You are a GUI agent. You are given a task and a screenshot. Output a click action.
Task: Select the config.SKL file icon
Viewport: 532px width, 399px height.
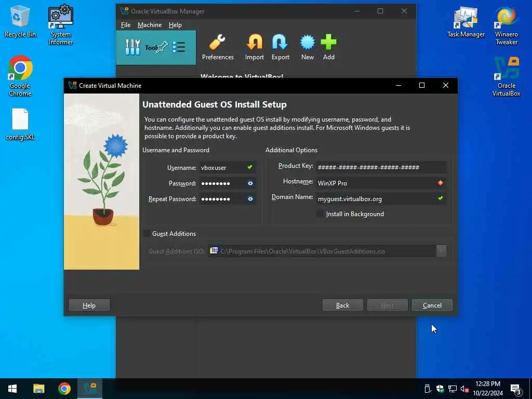20,124
